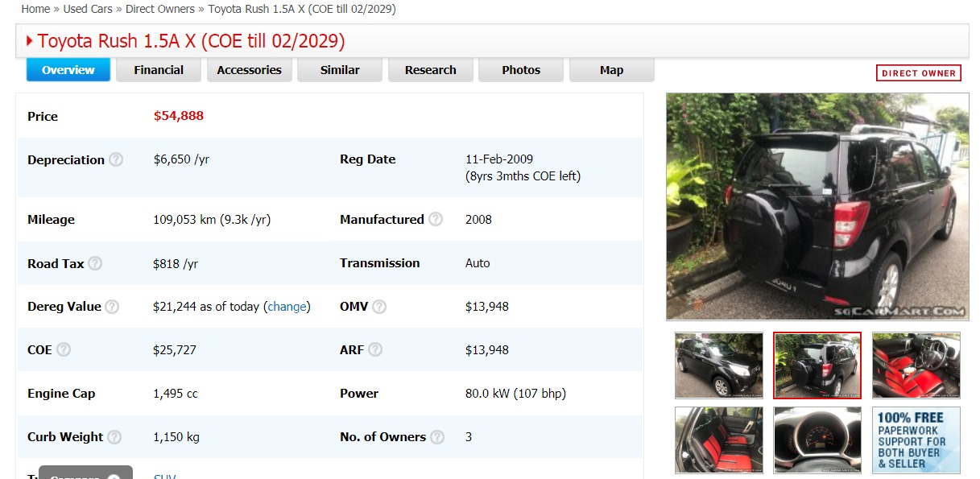Click the help icon next to ARF
980x479 pixels.
click(375, 349)
